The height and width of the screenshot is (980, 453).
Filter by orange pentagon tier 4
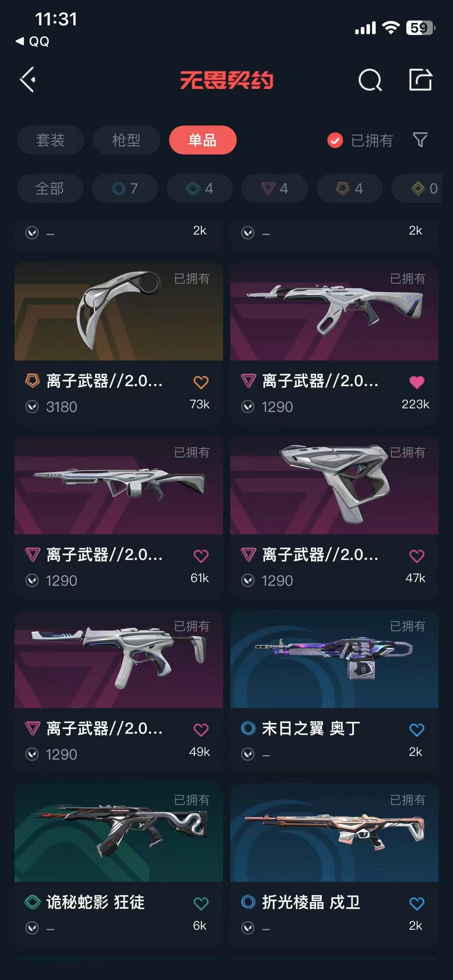(x=349, y=189)
